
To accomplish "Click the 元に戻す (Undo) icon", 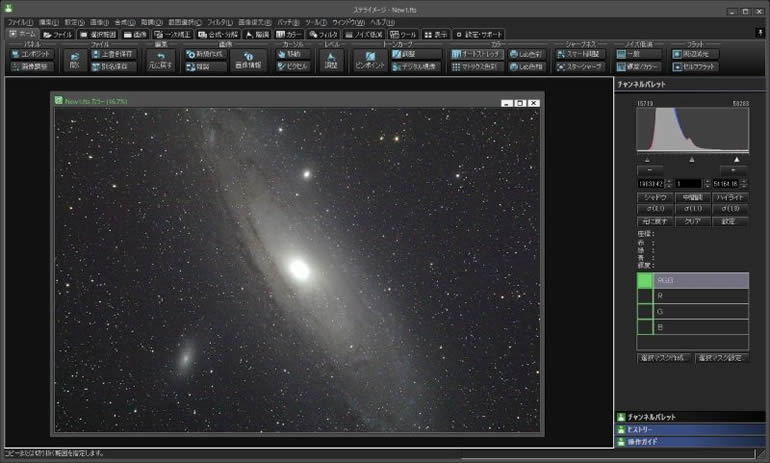I will point(161,56).
